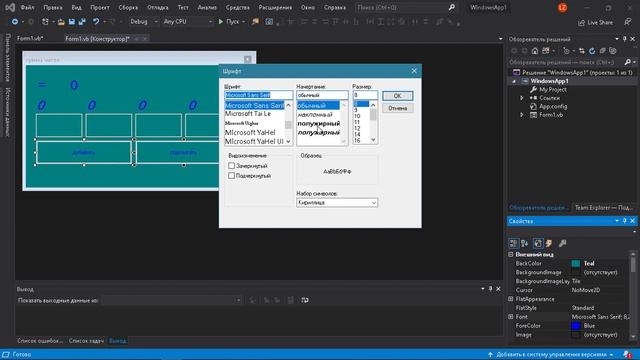Select Microsoft YaHei in the font list
Image resolution: width=640 pixels, height=360 pixels.
250,132
